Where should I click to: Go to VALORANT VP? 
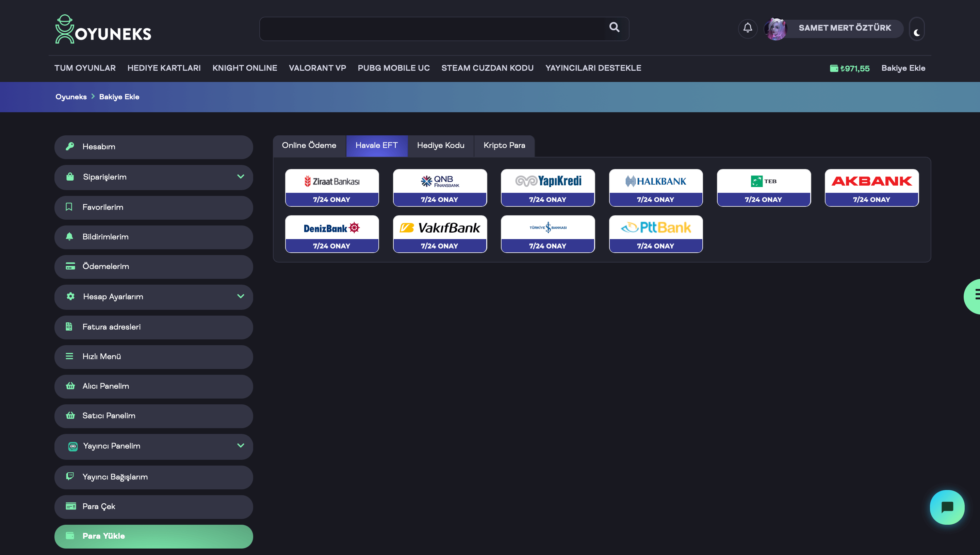[317, 68]
